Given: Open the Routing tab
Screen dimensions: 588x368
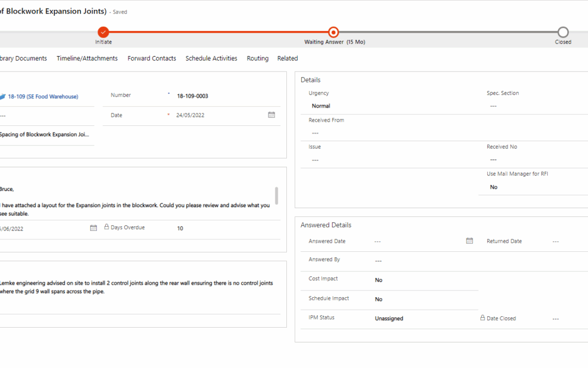Looking at the screenshot, I should [258, 58].
